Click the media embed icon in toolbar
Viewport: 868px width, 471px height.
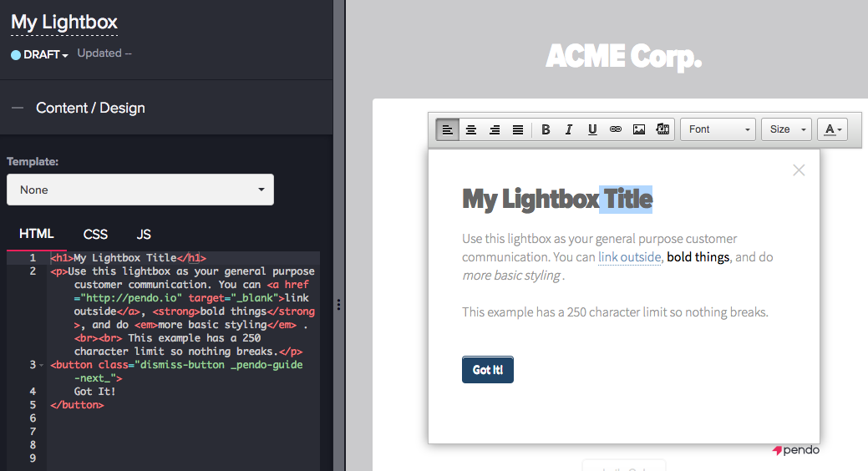click(x=662, y=129)
